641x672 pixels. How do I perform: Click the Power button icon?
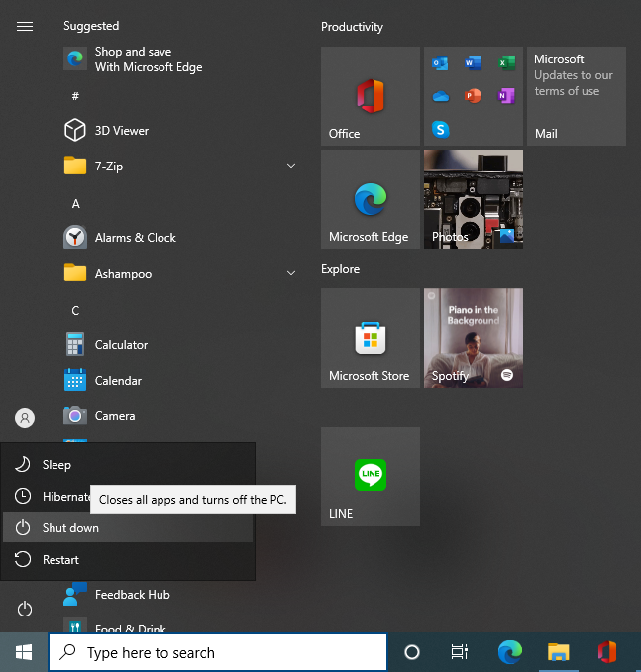coord(25,609)
